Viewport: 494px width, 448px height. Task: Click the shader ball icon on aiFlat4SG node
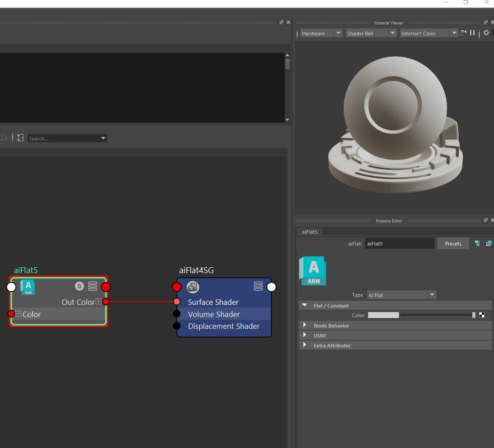pyautogui.click(x=192, y=287)
